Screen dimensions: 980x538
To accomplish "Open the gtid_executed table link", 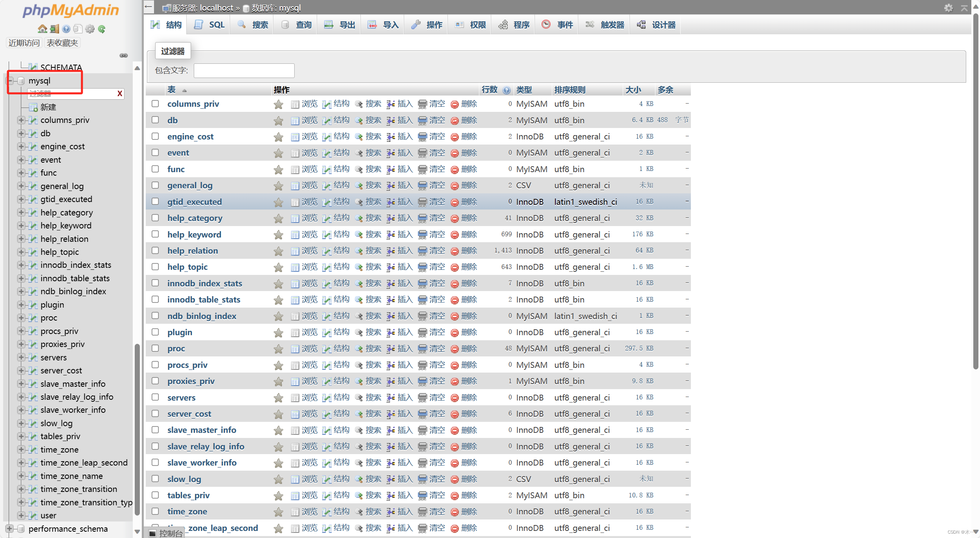I will [194, 202].
